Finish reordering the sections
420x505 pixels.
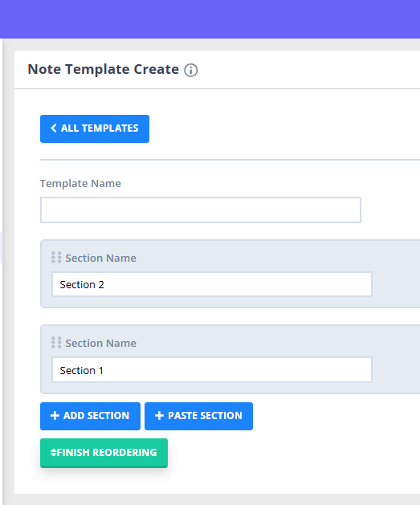click(104, 453)
